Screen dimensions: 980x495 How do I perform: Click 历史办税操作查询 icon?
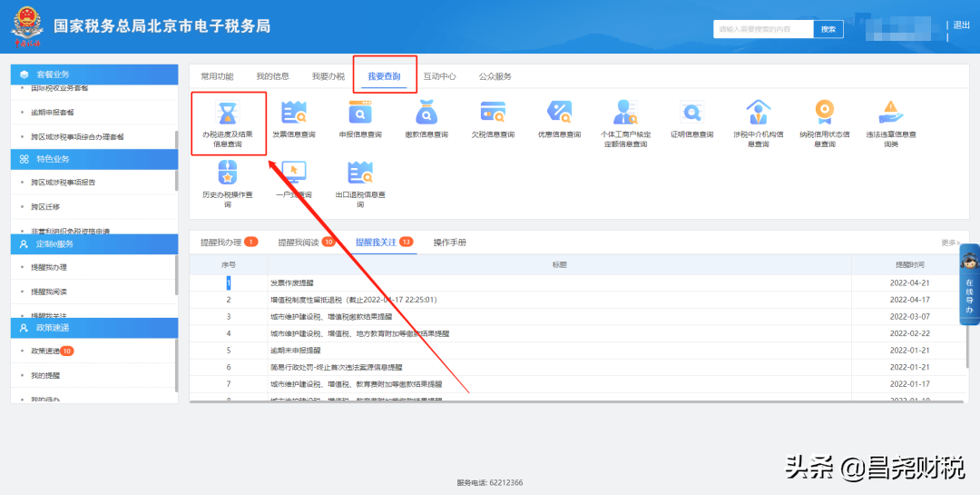pos(227,172)
